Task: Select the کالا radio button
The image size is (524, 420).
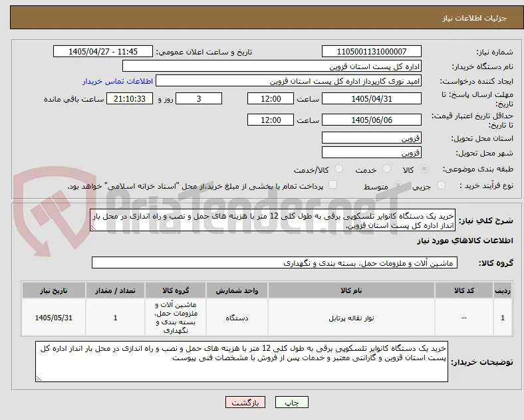Action: (424, 169)
